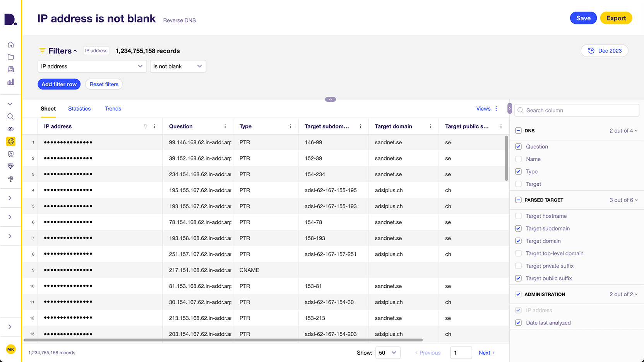
Task: Click the diamond icon in the sidebar
Action: pyautogui.click(x=11, y=166)
